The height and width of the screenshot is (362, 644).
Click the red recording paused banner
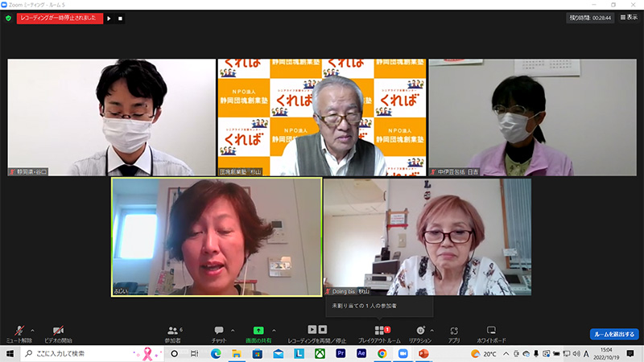[x=60, y=18]
